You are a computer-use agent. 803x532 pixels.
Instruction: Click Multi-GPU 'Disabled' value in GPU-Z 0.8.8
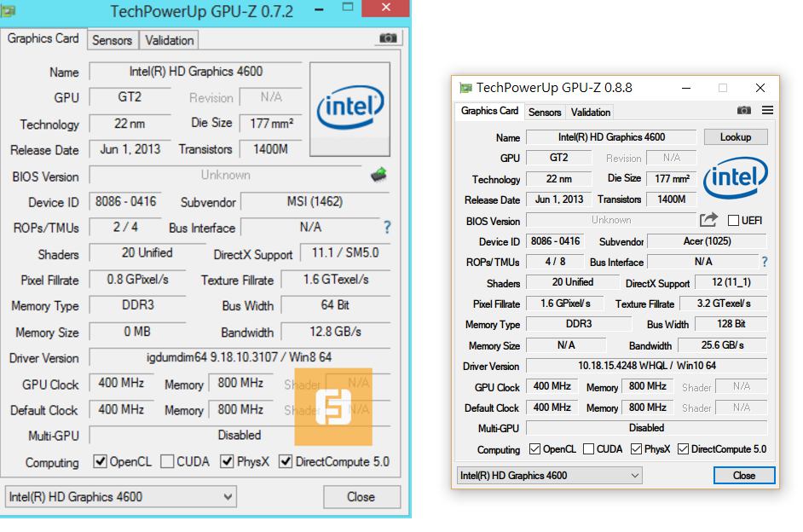[647, 427]
